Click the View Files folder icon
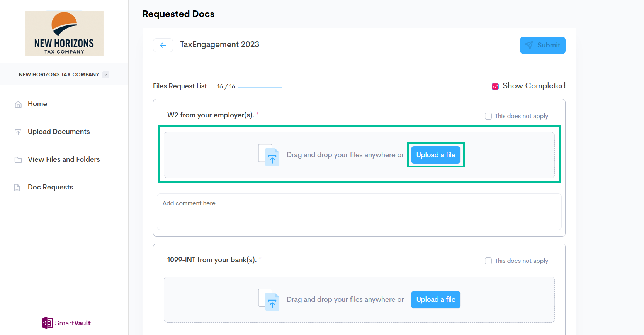Image resolution: width=644 pixels, height=335 pixels. pyautogui.click(x=18, y=160)
